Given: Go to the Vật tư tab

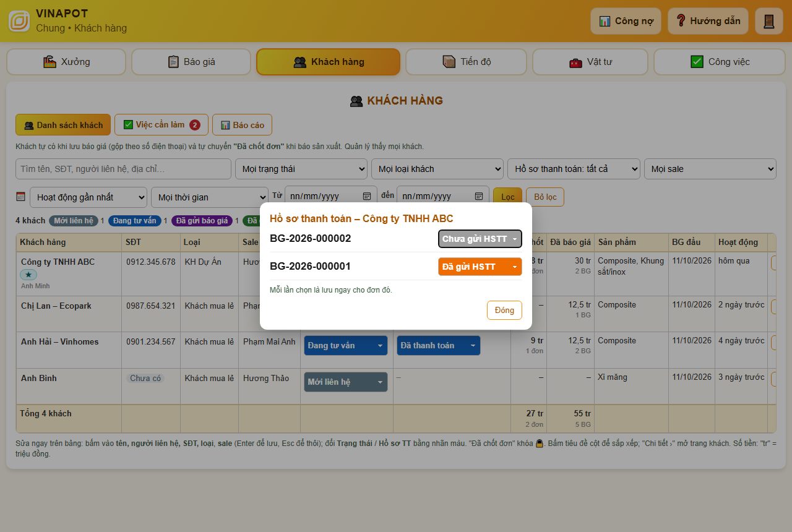Looking at the screenshot, I should coord(590,62).
